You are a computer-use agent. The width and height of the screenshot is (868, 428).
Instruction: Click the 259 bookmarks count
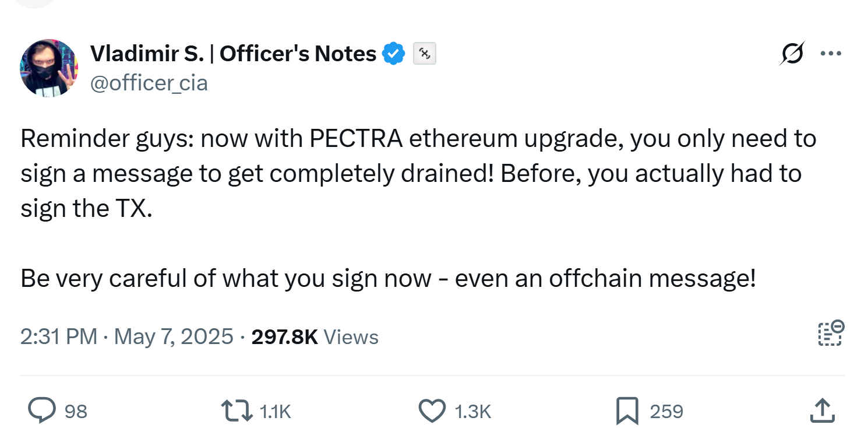666,411
